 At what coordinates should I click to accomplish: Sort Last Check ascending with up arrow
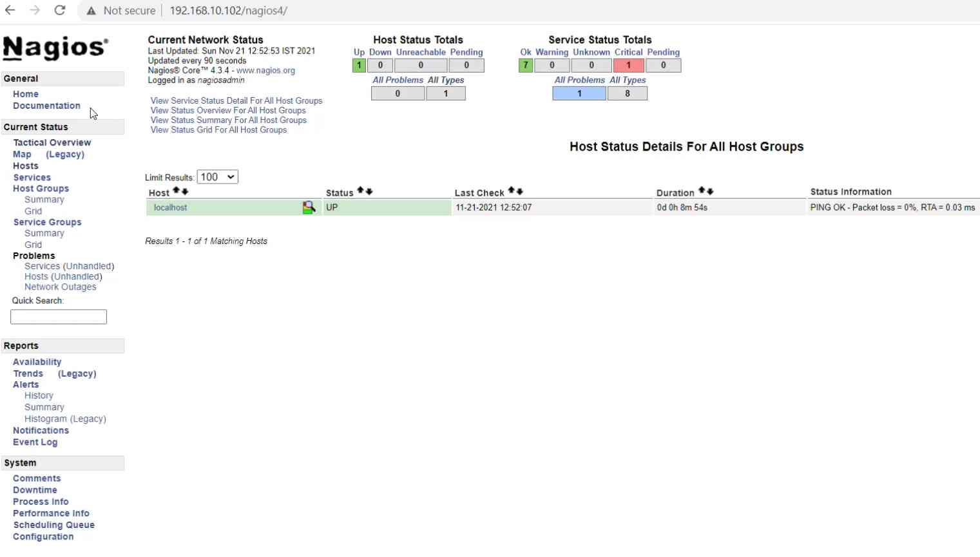click(511, 191)
